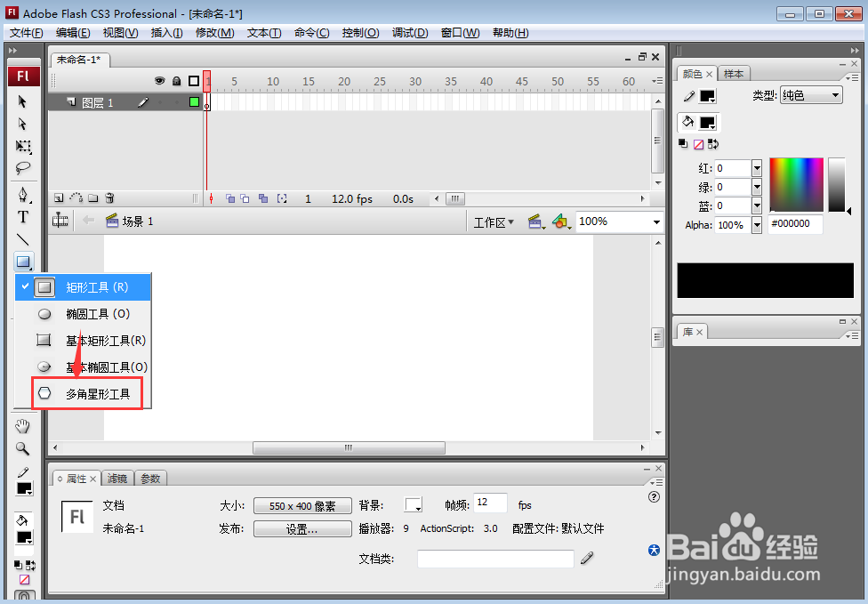Choose 基本矩形工具(R) from the flyout
This screenshot has width=868, height=604.
coord(83,341)
